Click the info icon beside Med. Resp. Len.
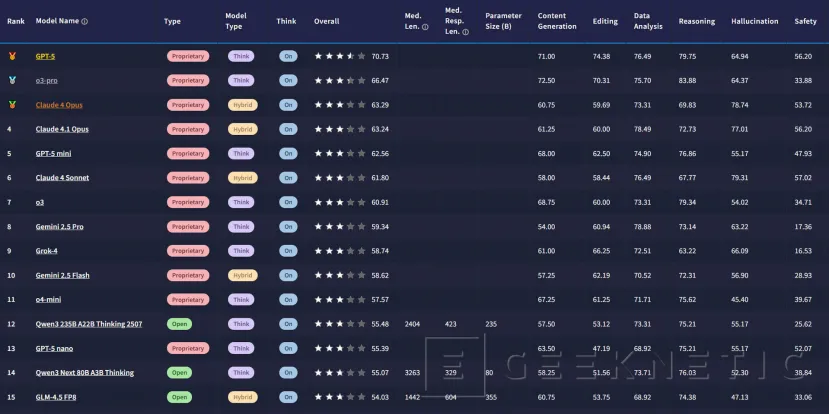The height and width of the screenshot is (414, 829). pyautogui.click(x=466, y=32)
